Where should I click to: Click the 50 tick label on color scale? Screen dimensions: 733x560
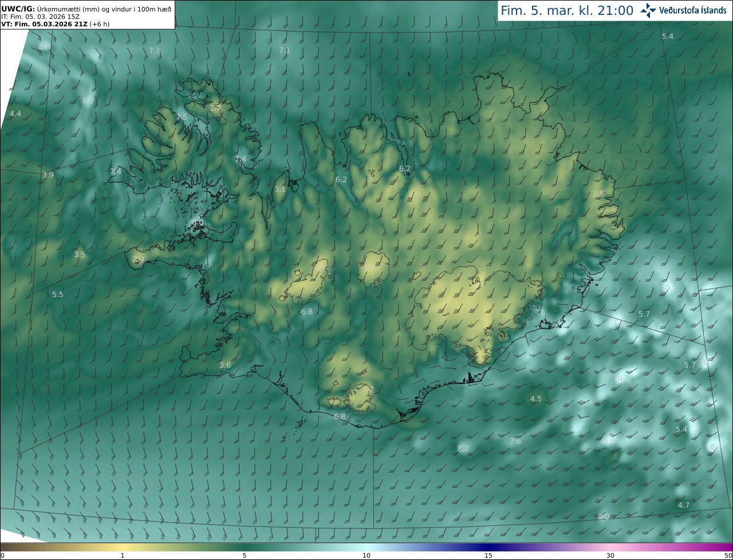728,555
